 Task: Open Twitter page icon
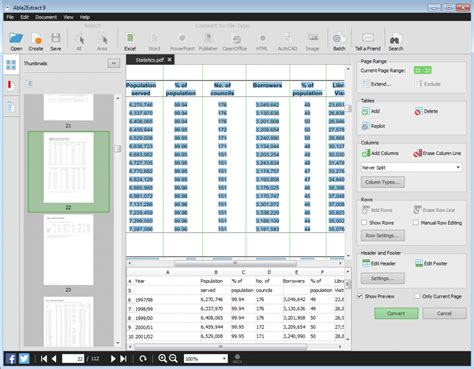click(24, 359)
